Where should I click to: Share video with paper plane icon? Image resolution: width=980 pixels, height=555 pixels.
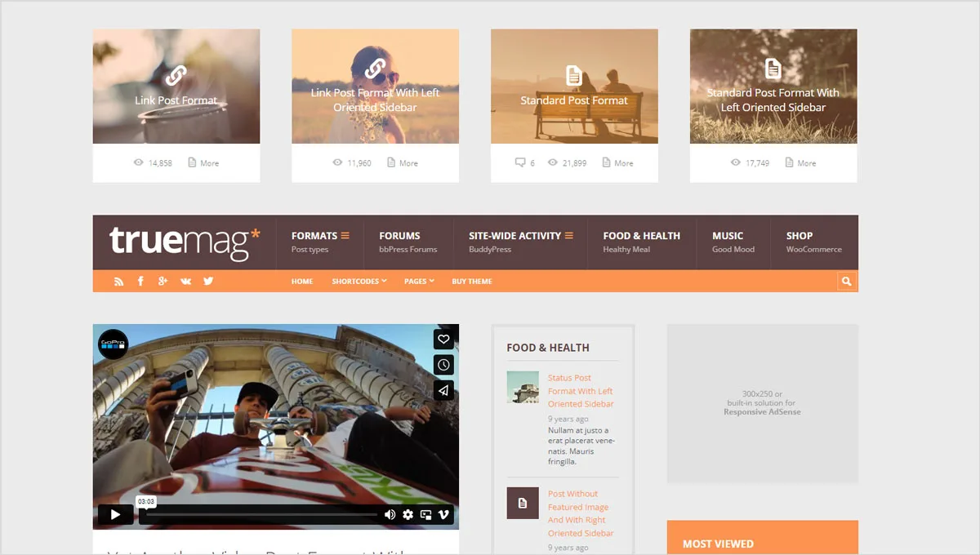point(443,390)
